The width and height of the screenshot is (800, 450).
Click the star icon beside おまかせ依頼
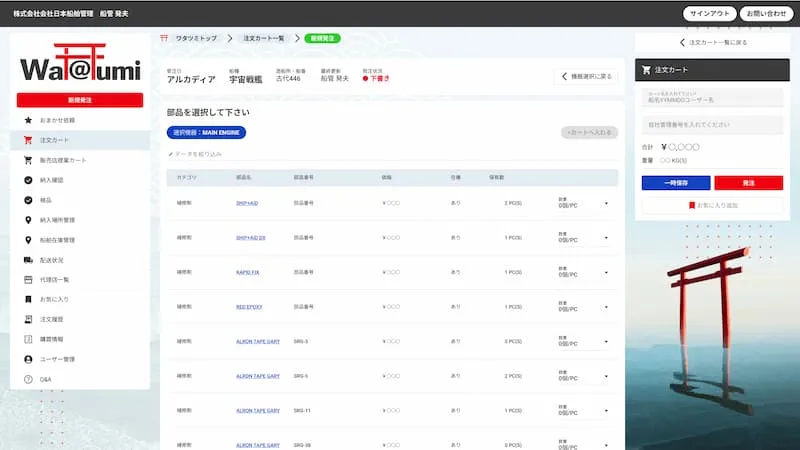(x=28, y=120)
